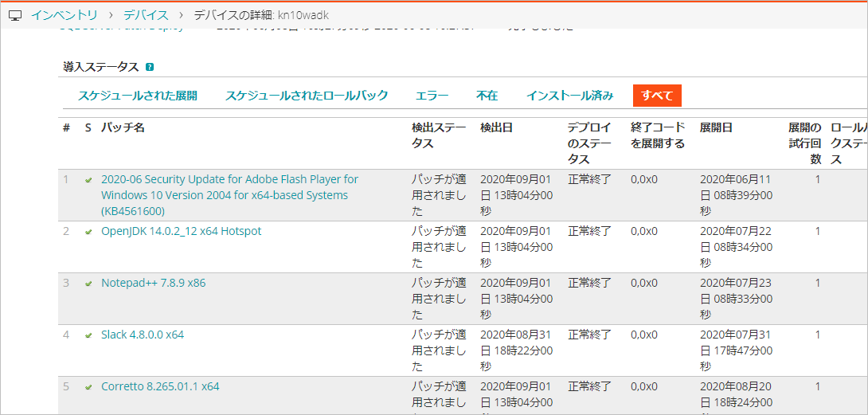
Task: Click green check status icon for Adobe Flash row
Action: coord(88,180)
